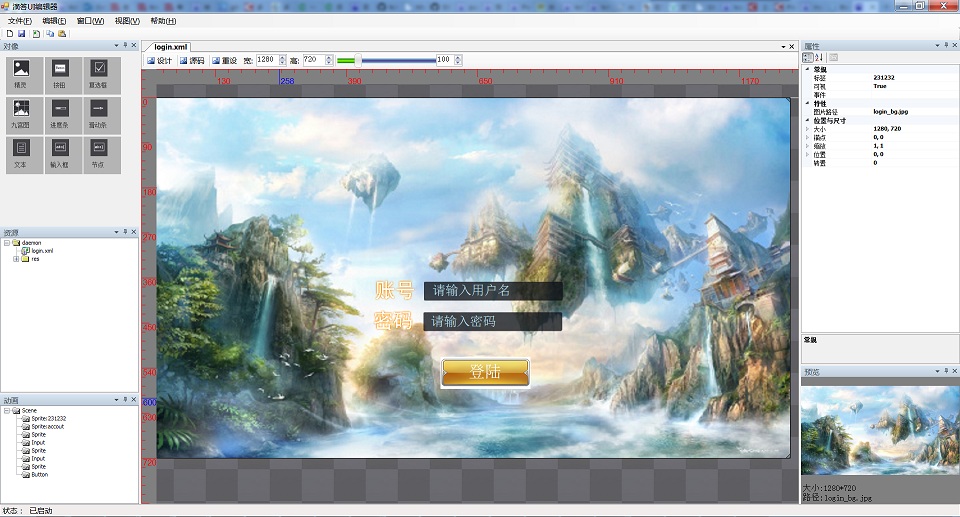Open the 窗口(W) menu
Viewport: 960px width, 517px height.
(90, 21)
